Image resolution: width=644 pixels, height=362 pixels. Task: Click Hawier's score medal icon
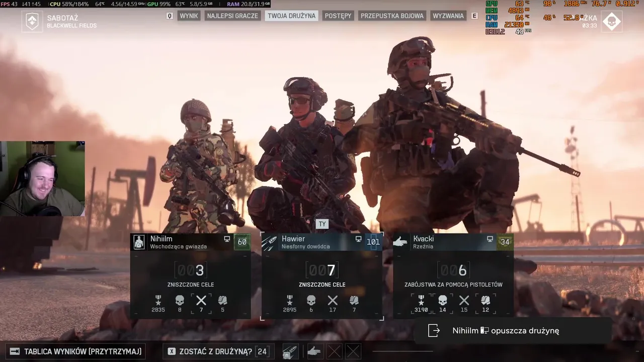tap(289, 301)
